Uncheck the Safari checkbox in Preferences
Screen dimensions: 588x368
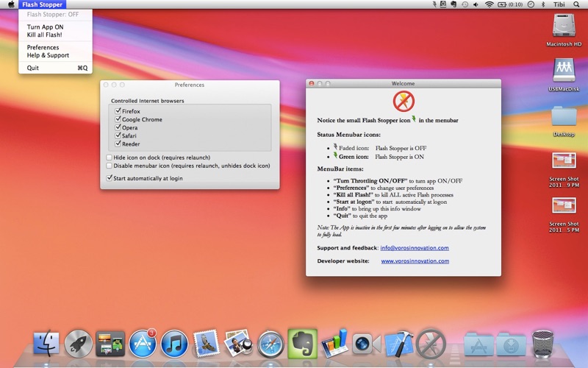pos(118,135)
